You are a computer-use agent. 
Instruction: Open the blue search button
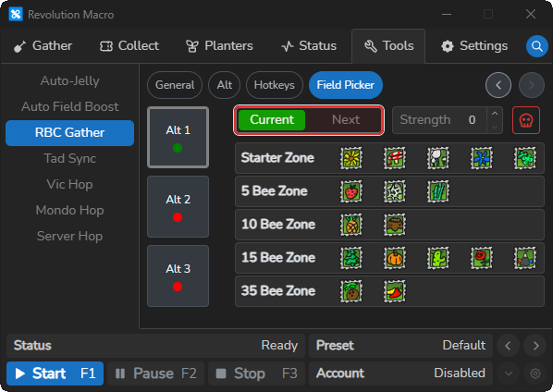tap(536, 46)
